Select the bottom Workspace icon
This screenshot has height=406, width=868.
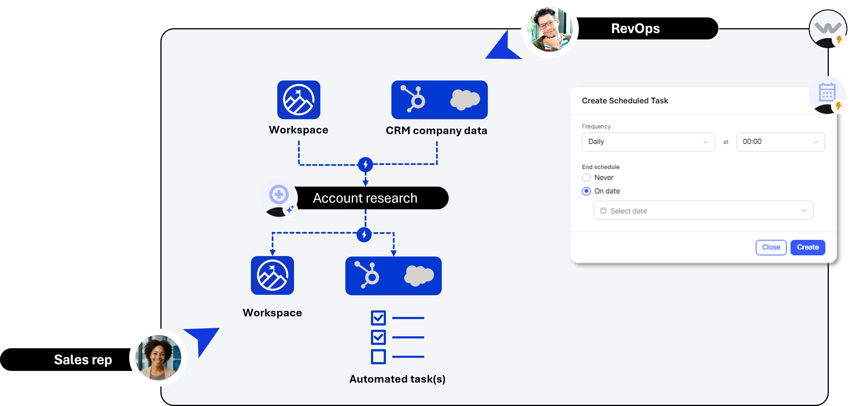[272, 276]
